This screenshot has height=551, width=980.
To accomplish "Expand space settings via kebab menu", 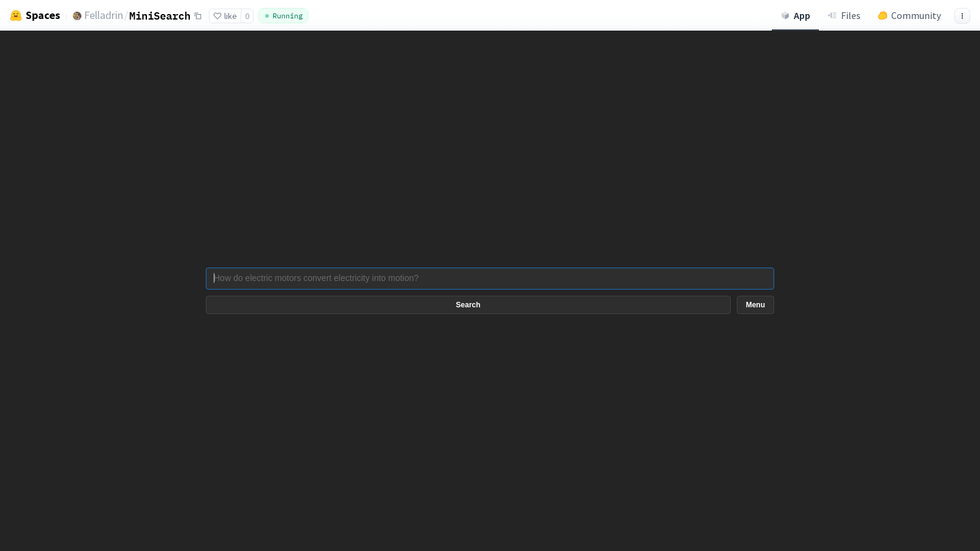I will (962, 16).
